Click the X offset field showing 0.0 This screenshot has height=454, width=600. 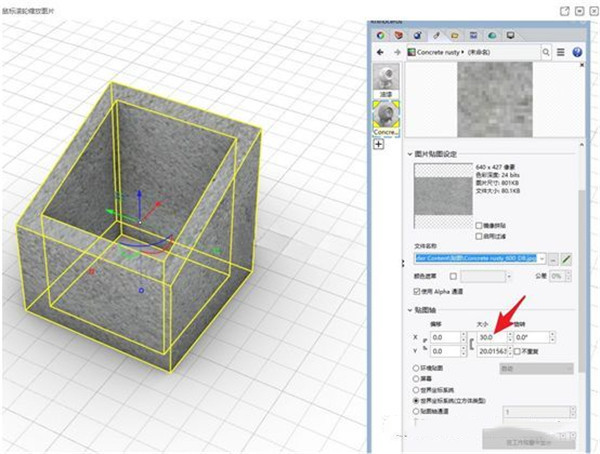[x=446, y=337]
